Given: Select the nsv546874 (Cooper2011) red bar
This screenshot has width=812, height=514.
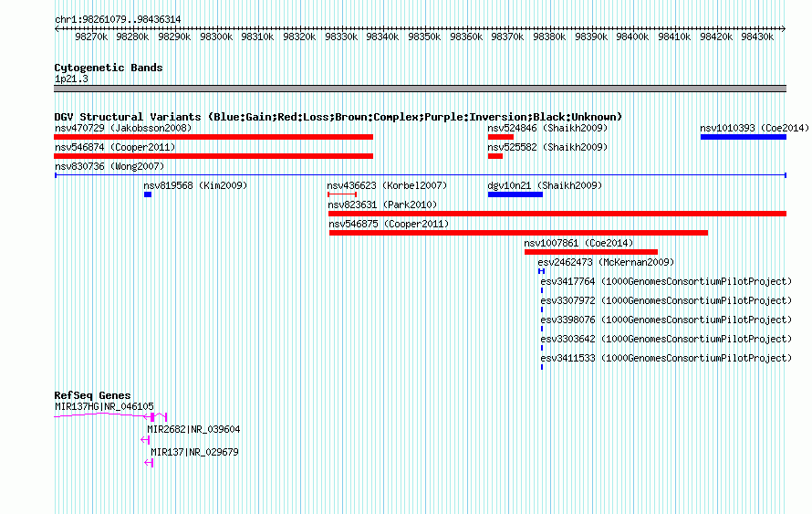Looking at the screenshot, I should point(213,156).
